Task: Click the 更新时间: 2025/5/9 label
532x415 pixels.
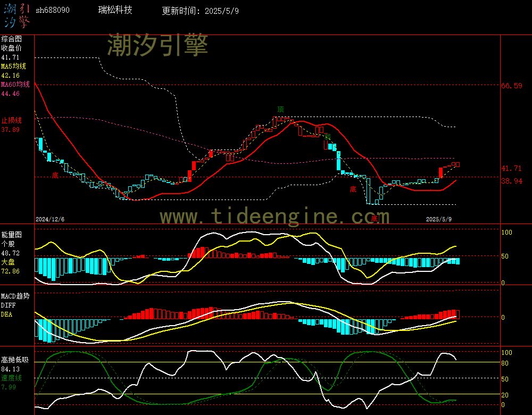Action: (200, 11)
